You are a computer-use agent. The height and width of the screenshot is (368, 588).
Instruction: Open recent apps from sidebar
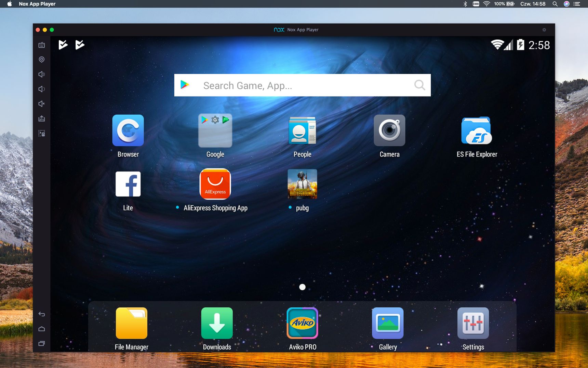(42, 343)
